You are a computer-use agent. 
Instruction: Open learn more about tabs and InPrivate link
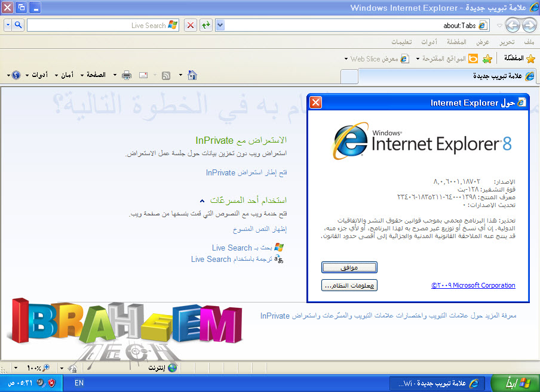tap(388, 316)
